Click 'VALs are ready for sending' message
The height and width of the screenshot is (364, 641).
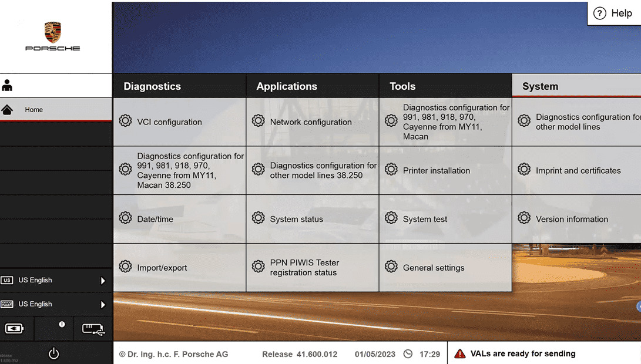[523, 354]
